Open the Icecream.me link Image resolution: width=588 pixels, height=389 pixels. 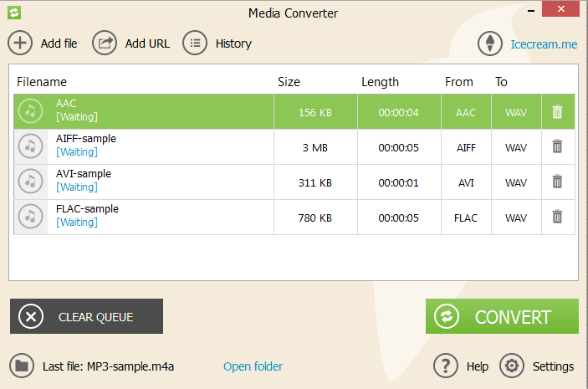point(544,44)
